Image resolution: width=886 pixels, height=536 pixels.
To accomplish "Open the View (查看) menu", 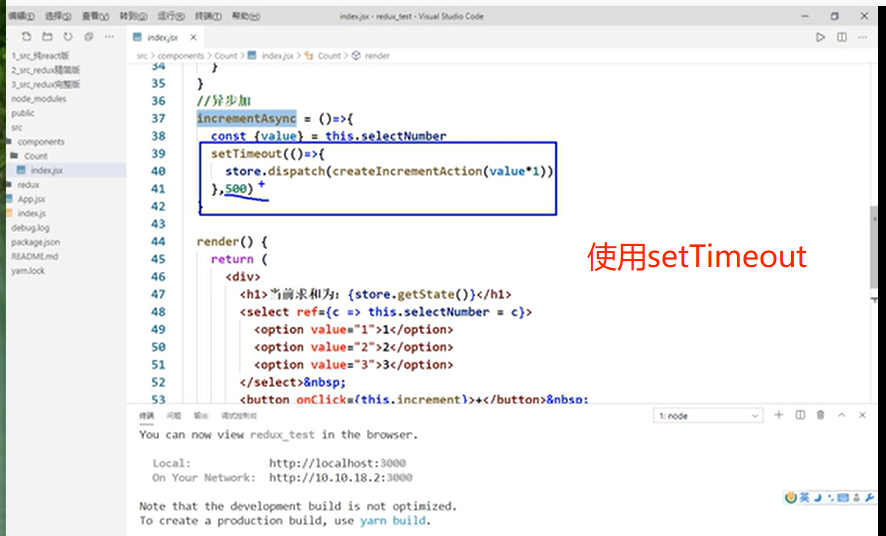I will point(95,16).
